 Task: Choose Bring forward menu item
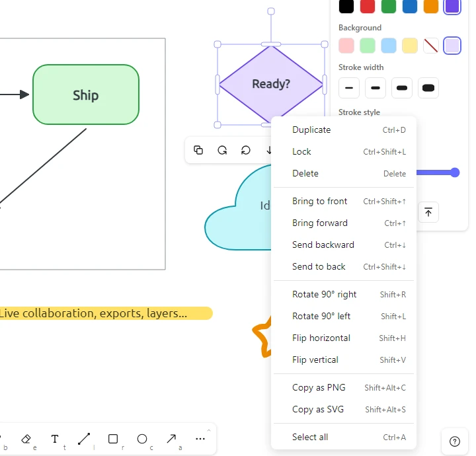click(x=344, y=223)
